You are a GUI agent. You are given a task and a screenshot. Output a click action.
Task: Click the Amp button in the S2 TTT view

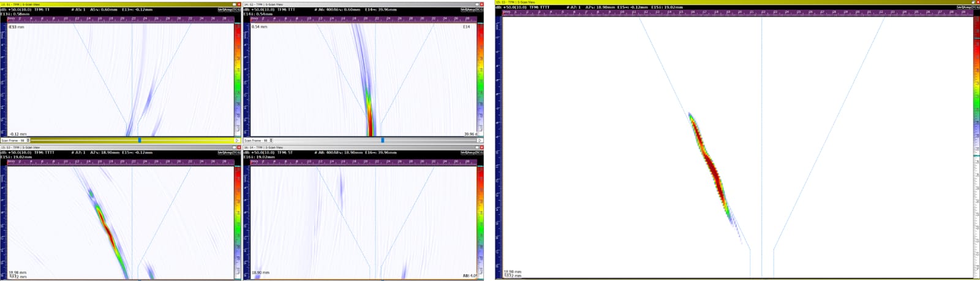pyautogui.click(x=470, y=10)
